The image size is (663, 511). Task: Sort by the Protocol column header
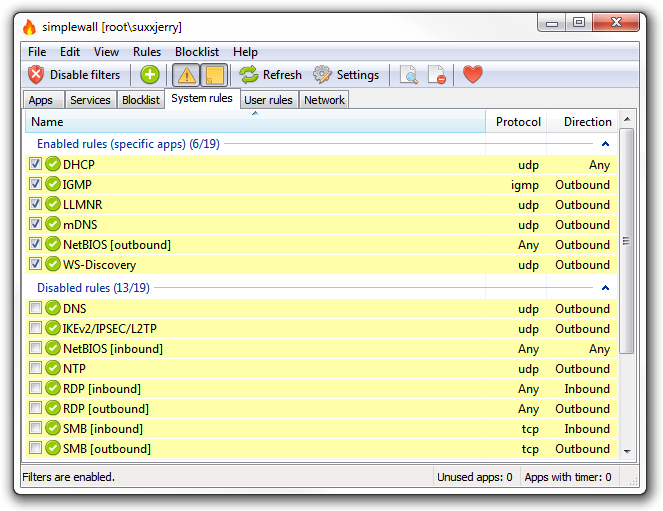[516, 122]
